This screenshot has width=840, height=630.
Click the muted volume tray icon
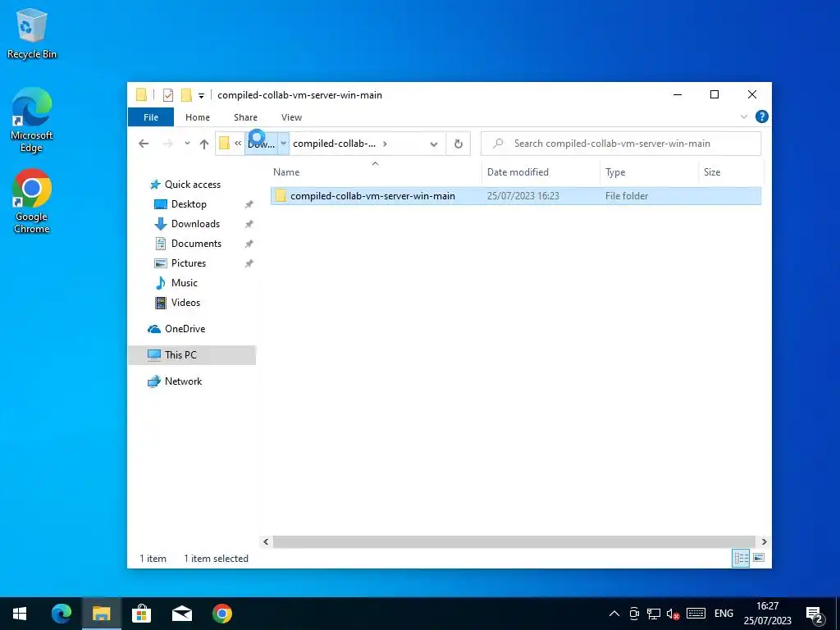[673, 614]
